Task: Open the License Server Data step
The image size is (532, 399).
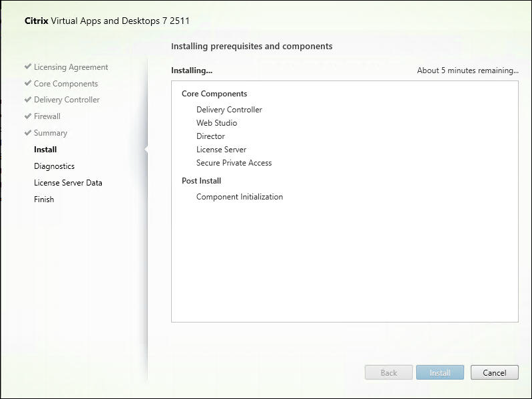Action: pos(68,183)
